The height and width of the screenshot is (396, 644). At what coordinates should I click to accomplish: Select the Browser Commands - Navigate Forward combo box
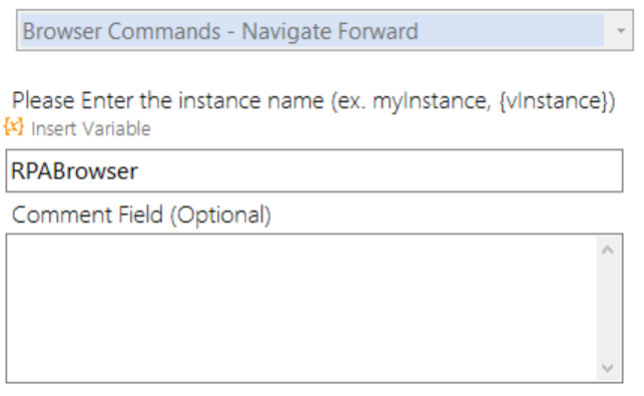[x=324, y=31]
